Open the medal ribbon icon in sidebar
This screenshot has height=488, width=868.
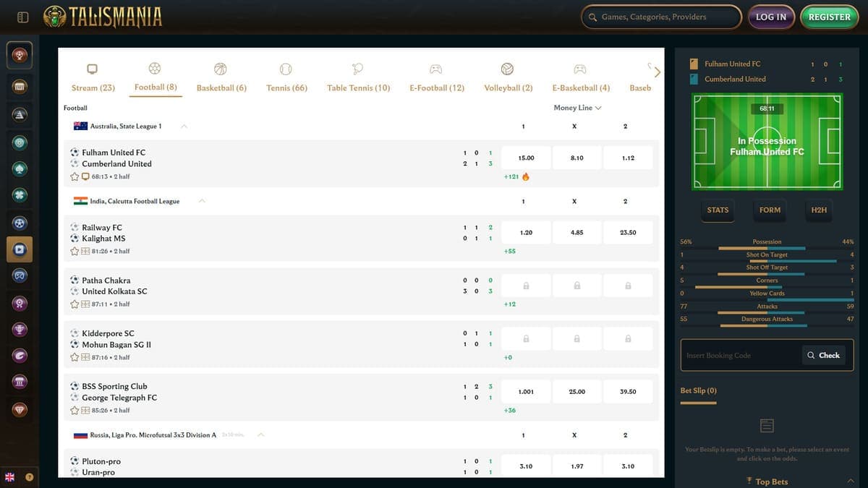(20, 303)
